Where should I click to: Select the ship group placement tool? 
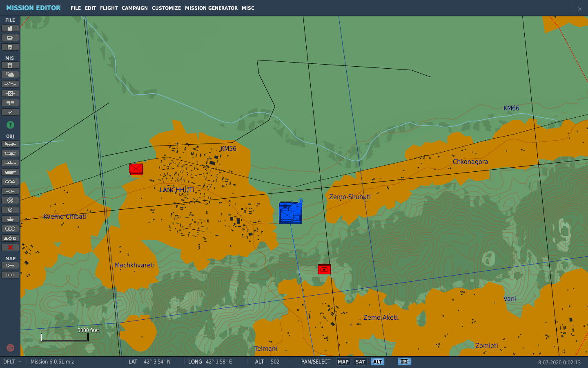pyautogui.click(x=10, y=163)
